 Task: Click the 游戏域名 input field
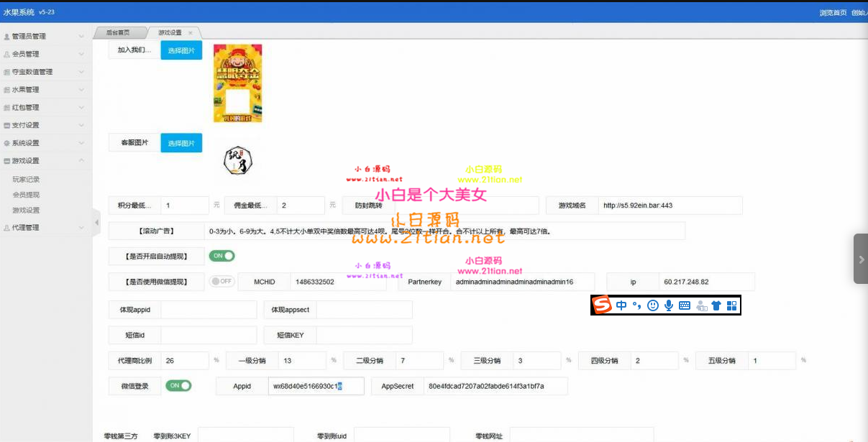670,206
